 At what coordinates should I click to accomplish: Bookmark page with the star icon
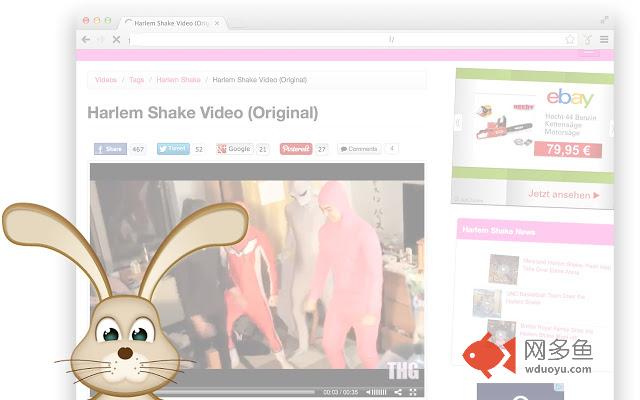point(570,40)
